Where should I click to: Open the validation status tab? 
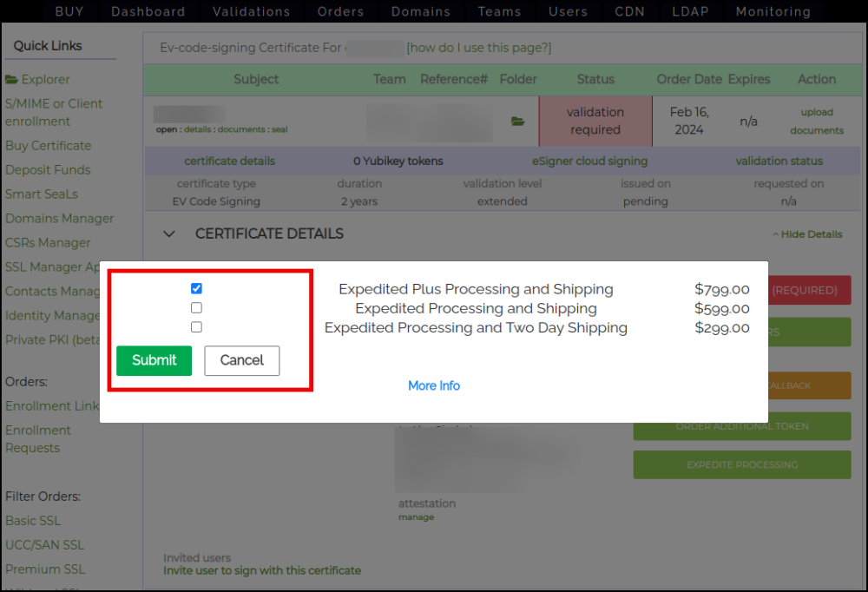tap(779, 161)
